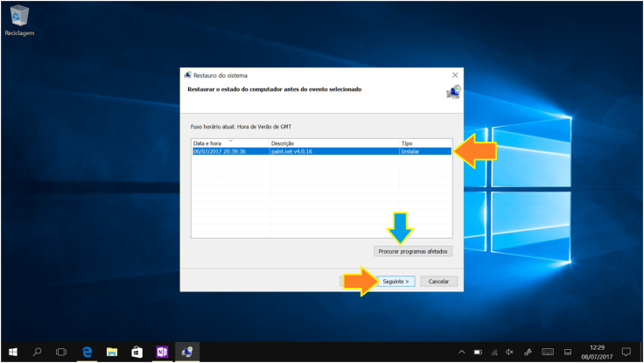Screen dimensions: 644x363
Task: Click the System Restore taskbar icon
Action: [x=187, y=352]
